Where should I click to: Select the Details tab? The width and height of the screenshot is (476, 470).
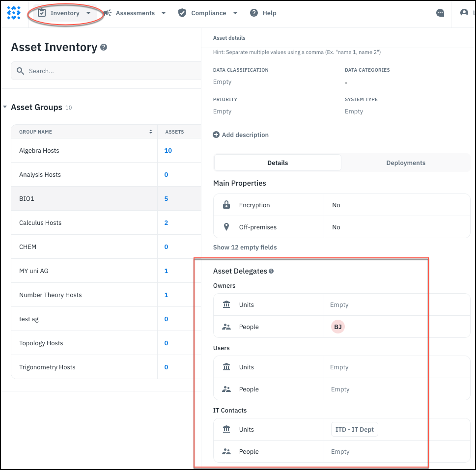pyautogui.click(x=278, y=163)
